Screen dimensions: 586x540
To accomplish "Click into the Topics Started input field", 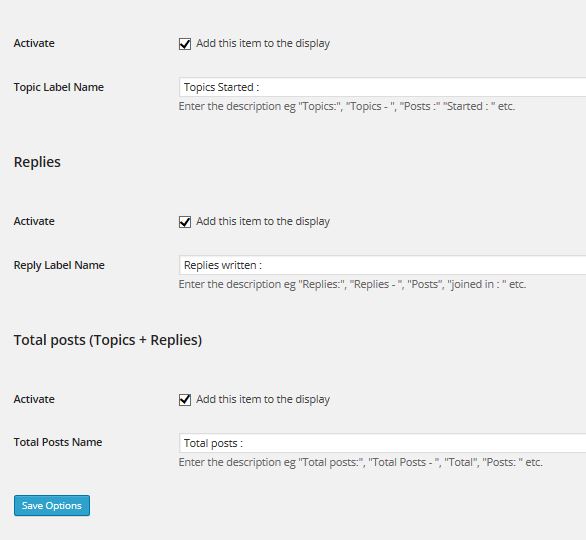I will (382, 87).
